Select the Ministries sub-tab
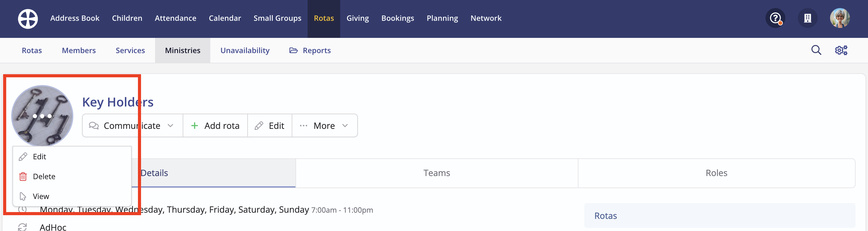 point(183,51)
